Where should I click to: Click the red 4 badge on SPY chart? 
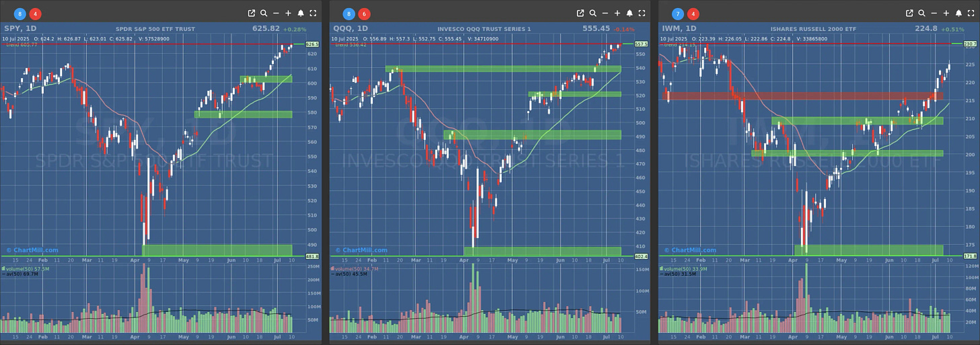coord(35,13)
